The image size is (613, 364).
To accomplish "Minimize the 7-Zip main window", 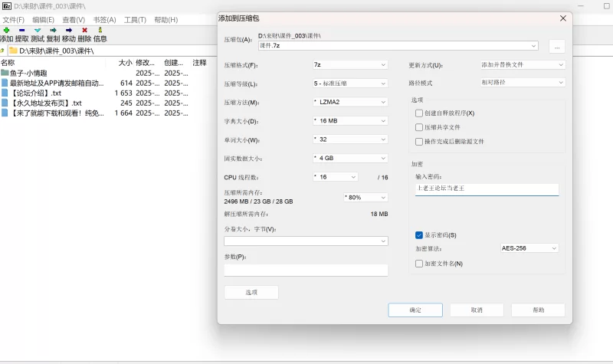I will click(581, 6).
